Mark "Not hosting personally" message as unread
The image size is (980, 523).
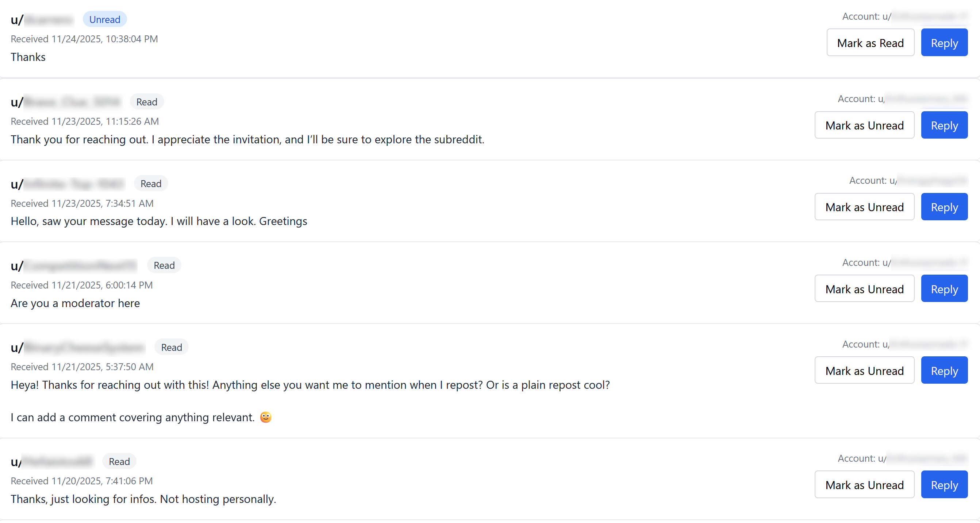864,485
